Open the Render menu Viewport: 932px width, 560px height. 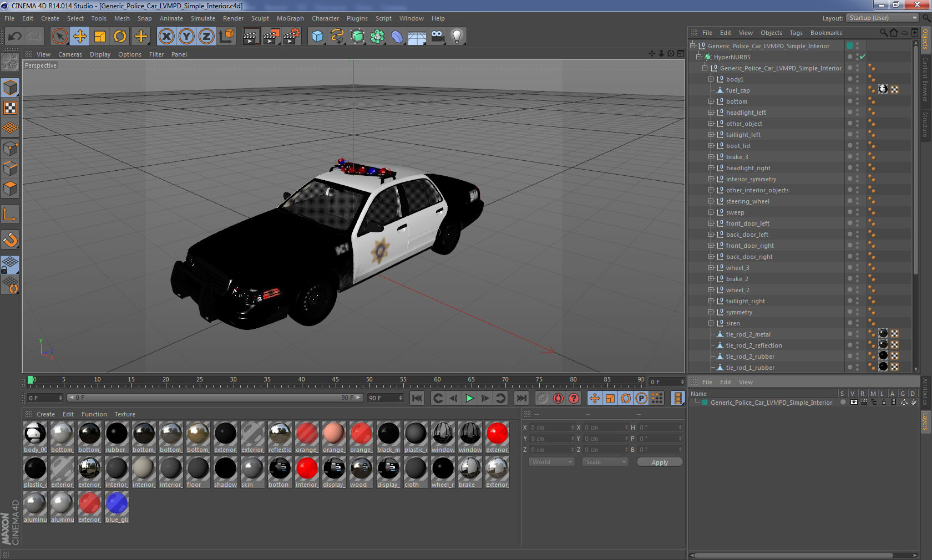233,18
